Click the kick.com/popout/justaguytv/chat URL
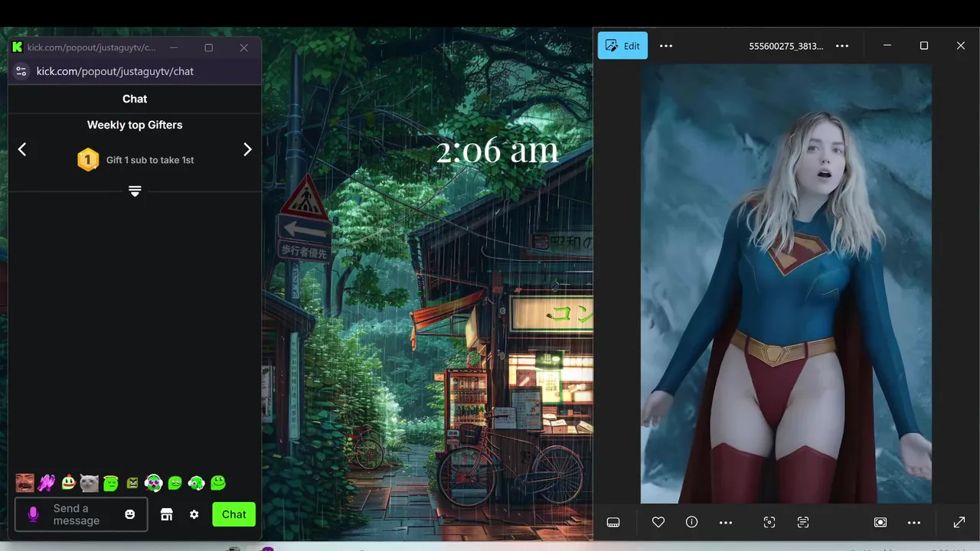 [x=115, y=71]
